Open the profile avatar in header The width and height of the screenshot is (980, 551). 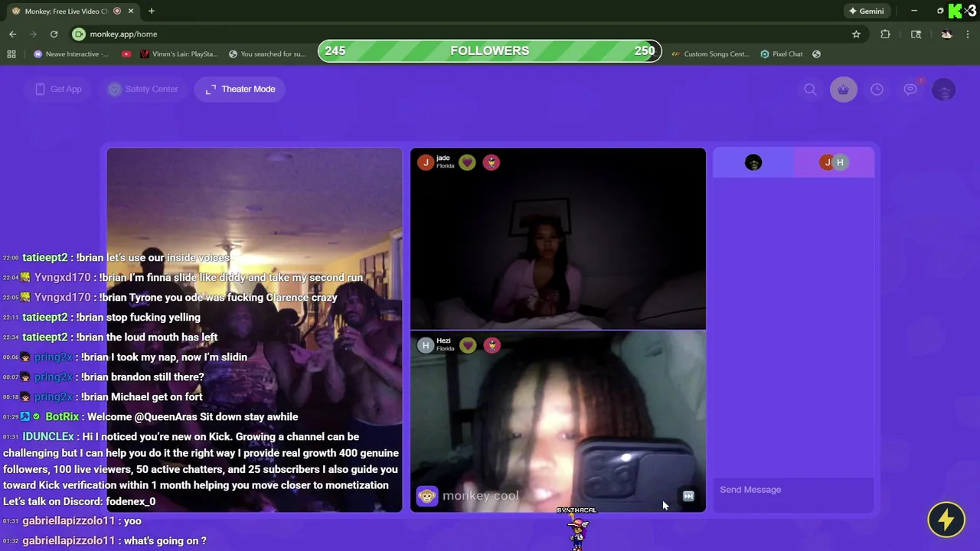click(x=944, y=90)
